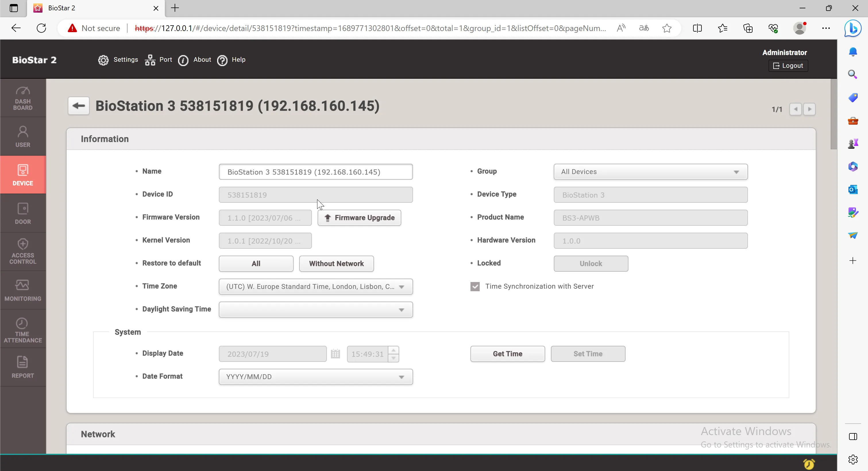Click the Firmware Upgrade button
Screen dimensions: 868x471
pos(359,218)
